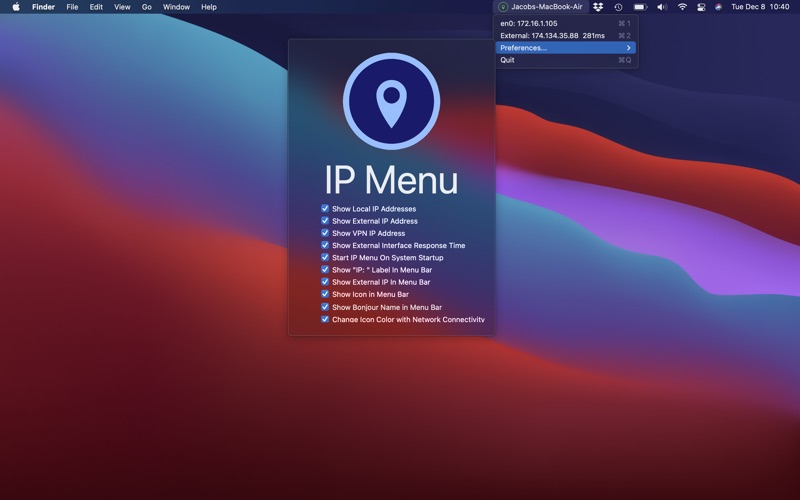Toggle Show External Interface Response Time
The width and height of the screenshot is (800, 500).
click(x=325, y=245)
